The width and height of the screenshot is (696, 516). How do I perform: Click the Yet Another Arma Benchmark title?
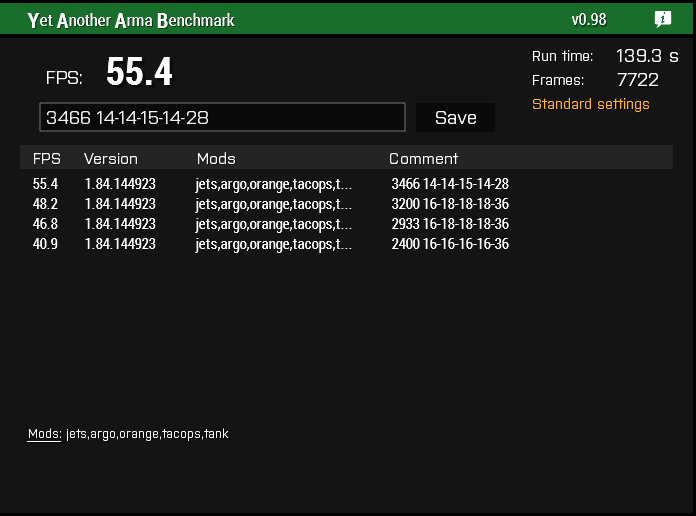[131, 20]
